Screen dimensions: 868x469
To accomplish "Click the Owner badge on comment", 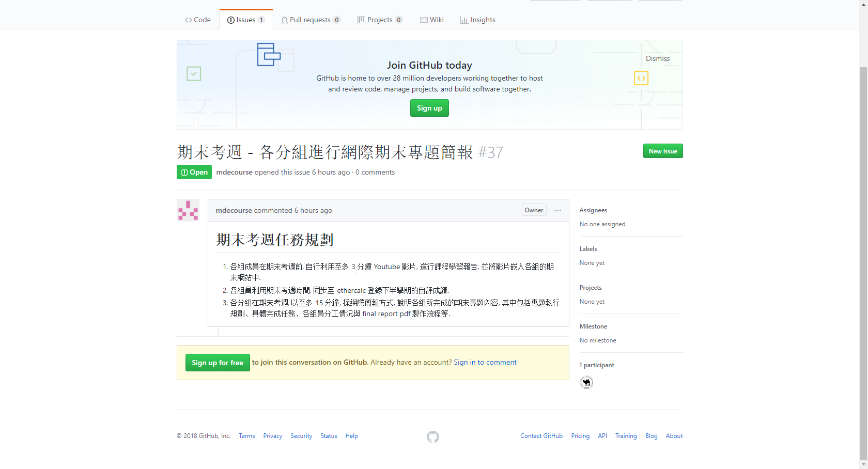I will click(534, 210).
